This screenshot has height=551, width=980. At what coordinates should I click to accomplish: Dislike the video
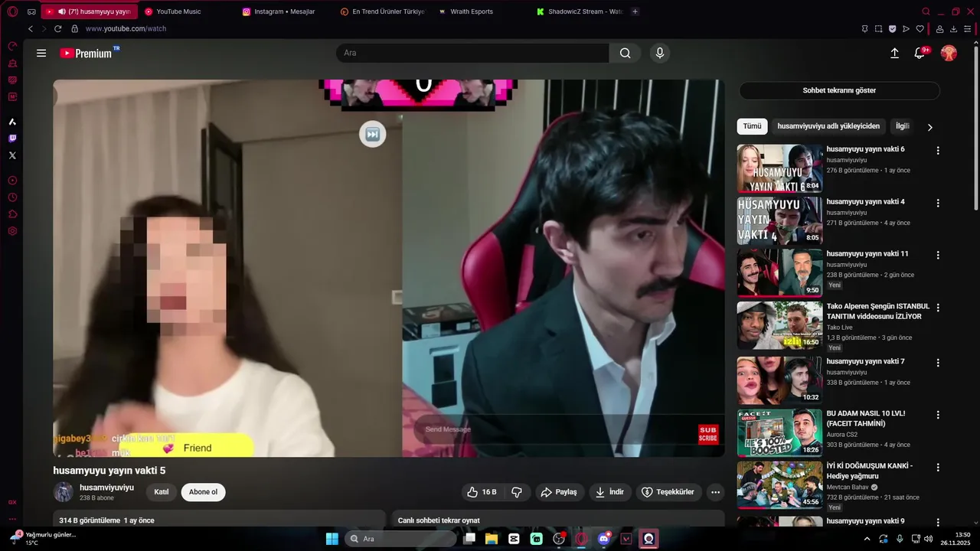(x=517, y=492)
